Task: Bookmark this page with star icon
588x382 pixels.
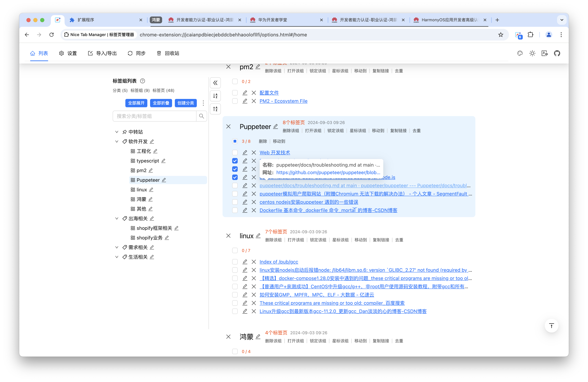Action: tap(501, 35)
